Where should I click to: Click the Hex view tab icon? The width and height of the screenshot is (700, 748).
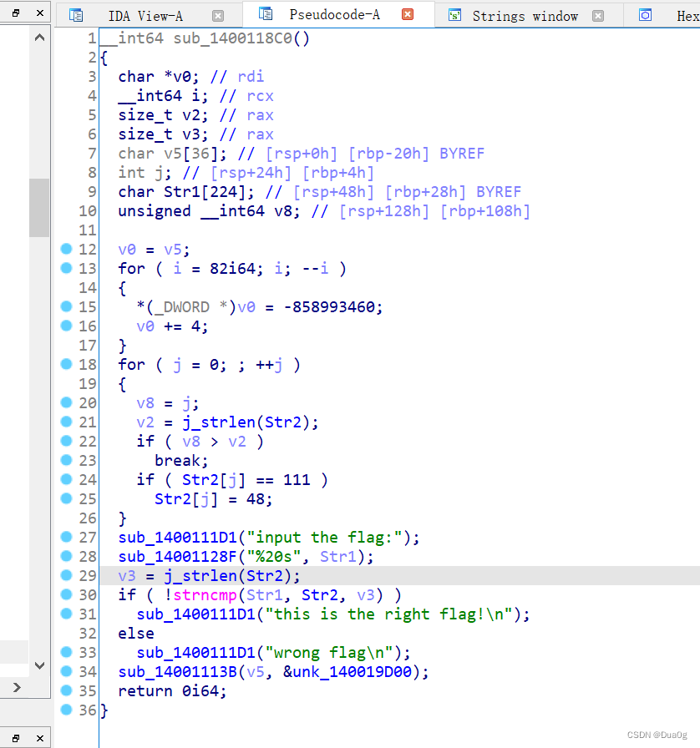click(x=645, y=15)
